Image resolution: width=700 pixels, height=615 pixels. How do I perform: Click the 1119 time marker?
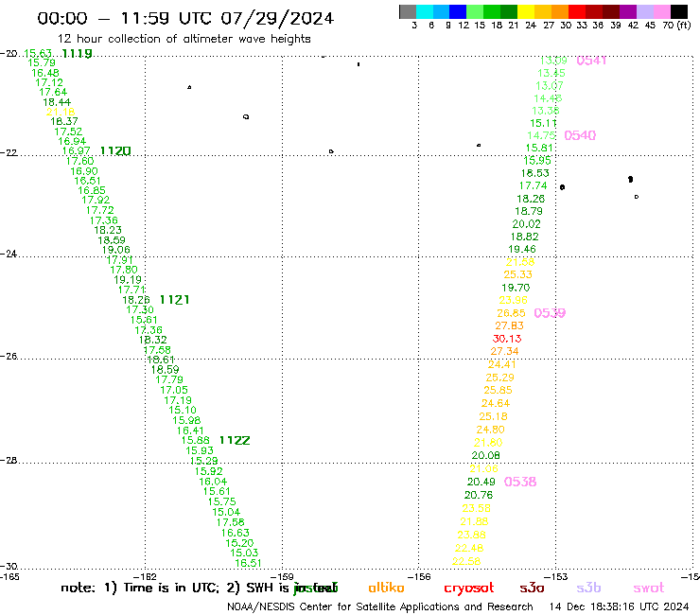(78, 54)
